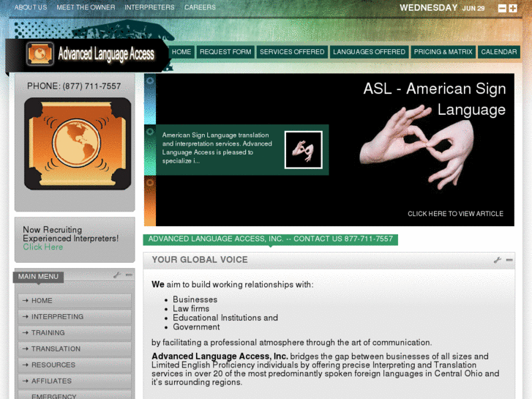Image resolution: width=532 pixels, height=399 pixels.
Task: Select Home in the Main Menu sidebar
Action: [x=75, y=300]
